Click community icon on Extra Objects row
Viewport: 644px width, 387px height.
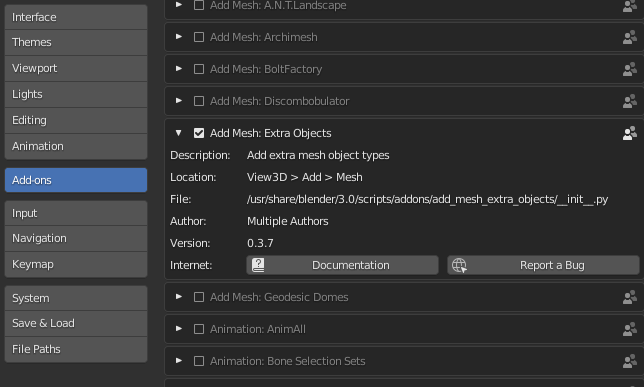tap(630, 133)
